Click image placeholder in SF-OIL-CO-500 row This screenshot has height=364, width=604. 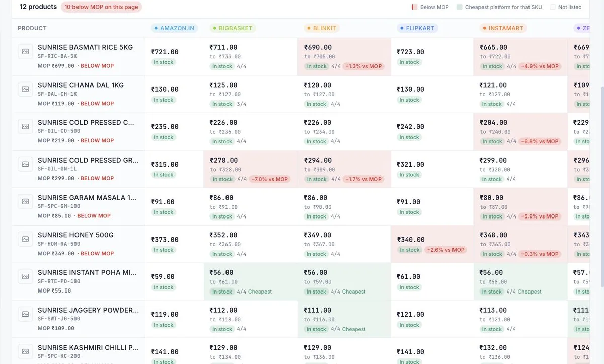tap(25, 126)
